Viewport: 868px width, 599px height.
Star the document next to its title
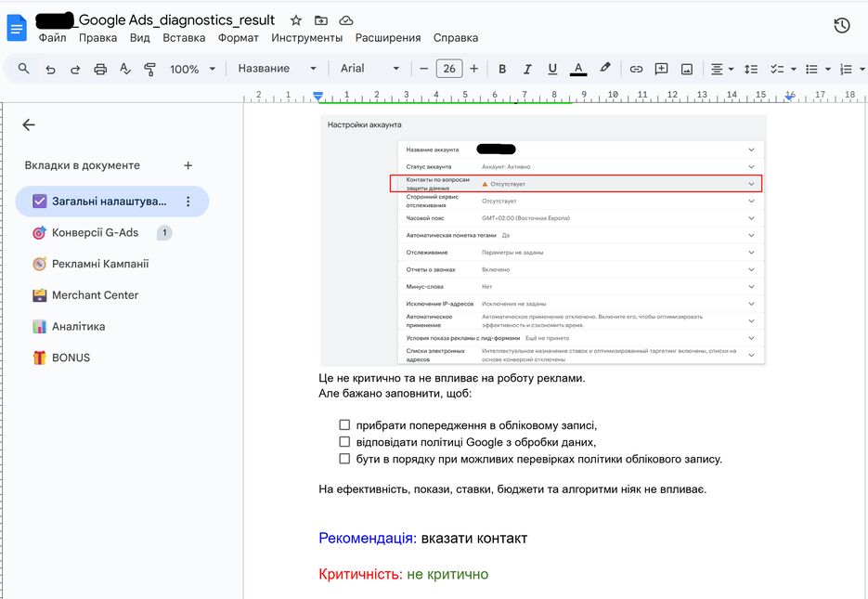tap(295, 20)
